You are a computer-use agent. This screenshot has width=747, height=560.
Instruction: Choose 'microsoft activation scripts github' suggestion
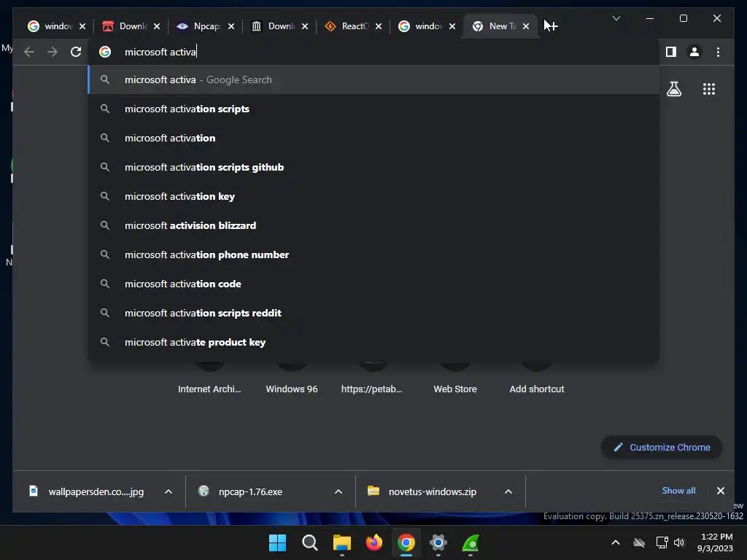374,167
